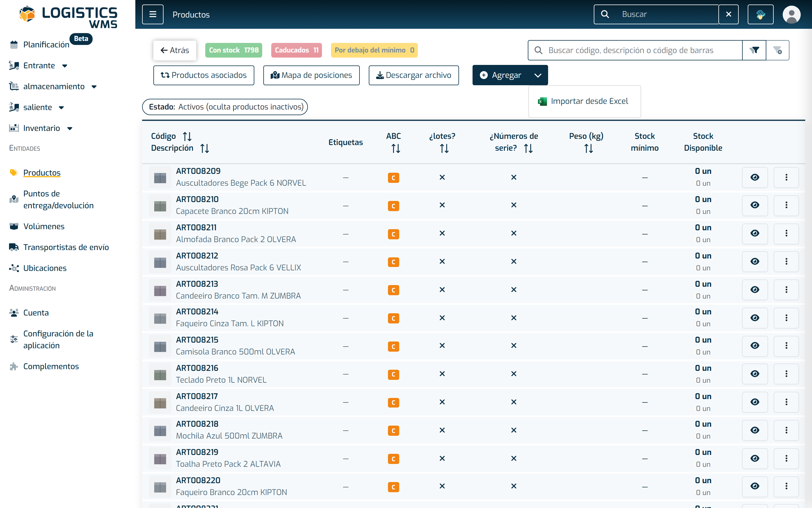The height and width of the screenshot is (508, 812).
Task: Open more options for ART008218
Action: pyautogui.click(x=786, y=430)
